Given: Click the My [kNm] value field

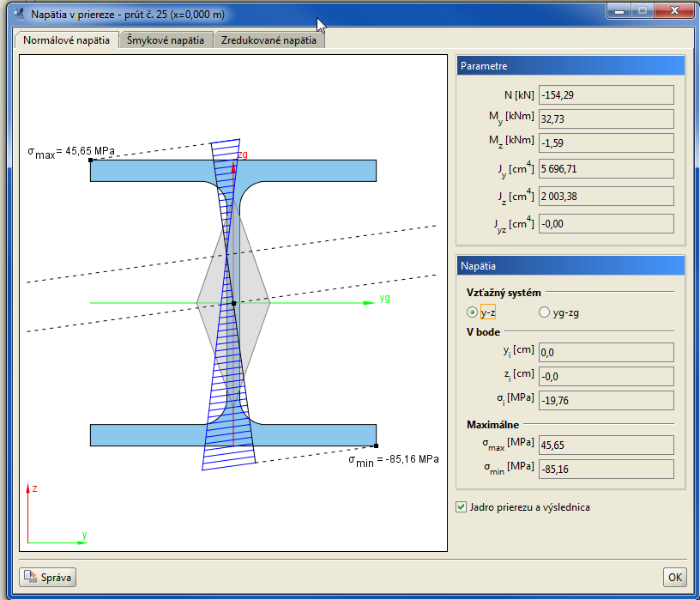Looking at the screenshot, I should (x=606, y=118).
